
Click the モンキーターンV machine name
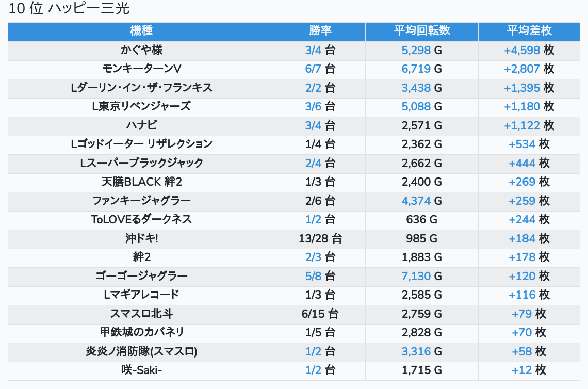(x=141, y=69)
